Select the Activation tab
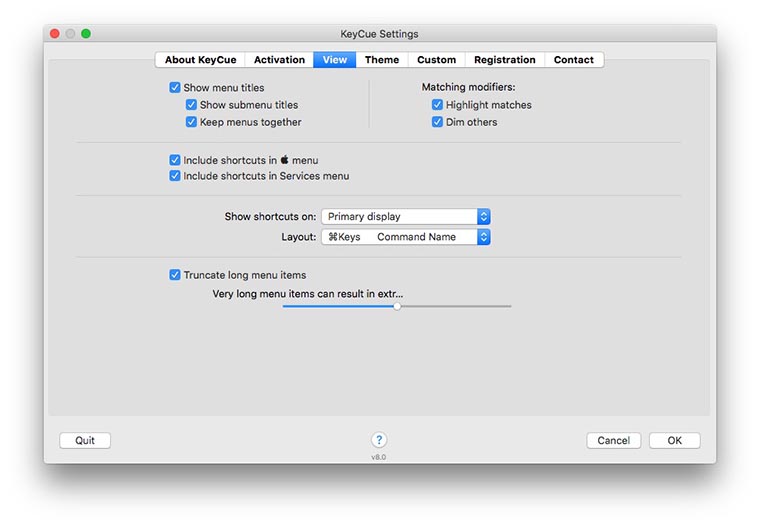 tap(279, 60)
